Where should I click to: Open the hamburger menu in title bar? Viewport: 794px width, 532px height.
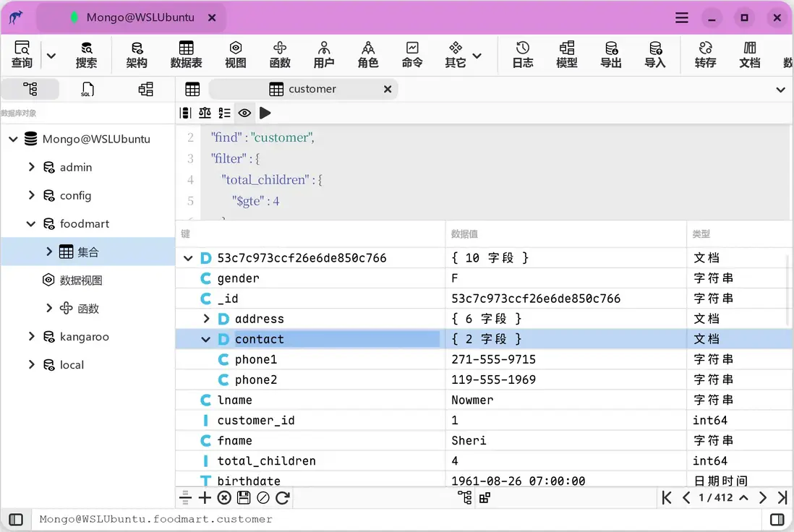(x=682, y=17)
